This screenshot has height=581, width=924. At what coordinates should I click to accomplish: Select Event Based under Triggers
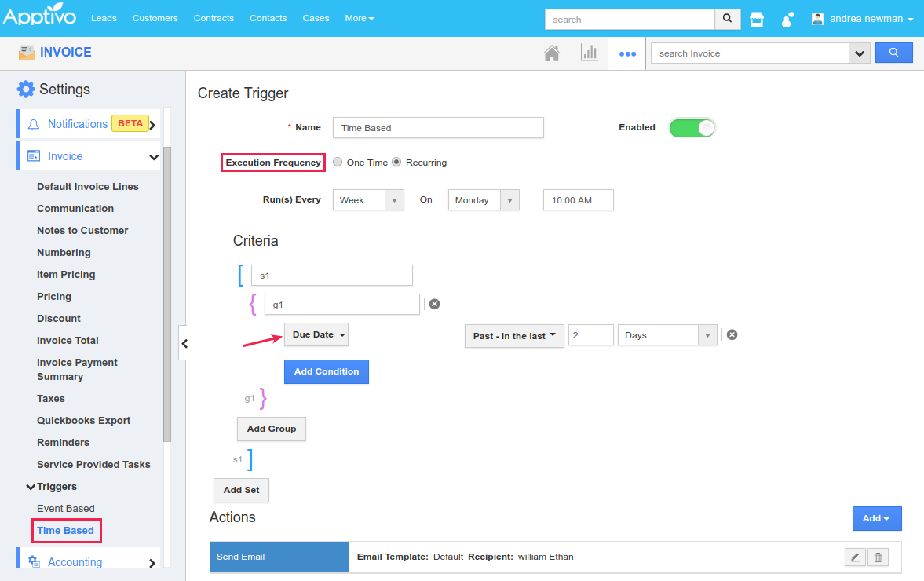pyautogui.click(x=65, y=508)
